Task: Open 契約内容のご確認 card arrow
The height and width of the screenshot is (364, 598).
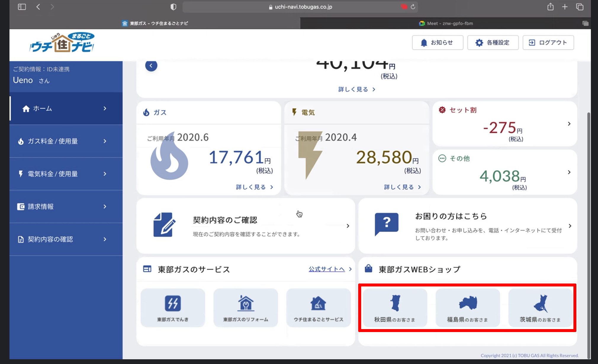Action: pos(348,226)
